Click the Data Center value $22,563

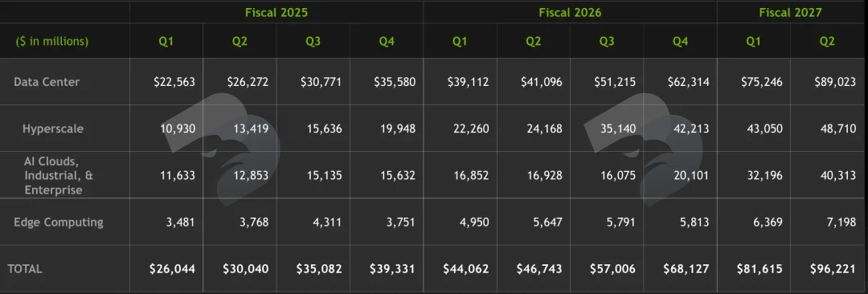[x=174, y=82]
